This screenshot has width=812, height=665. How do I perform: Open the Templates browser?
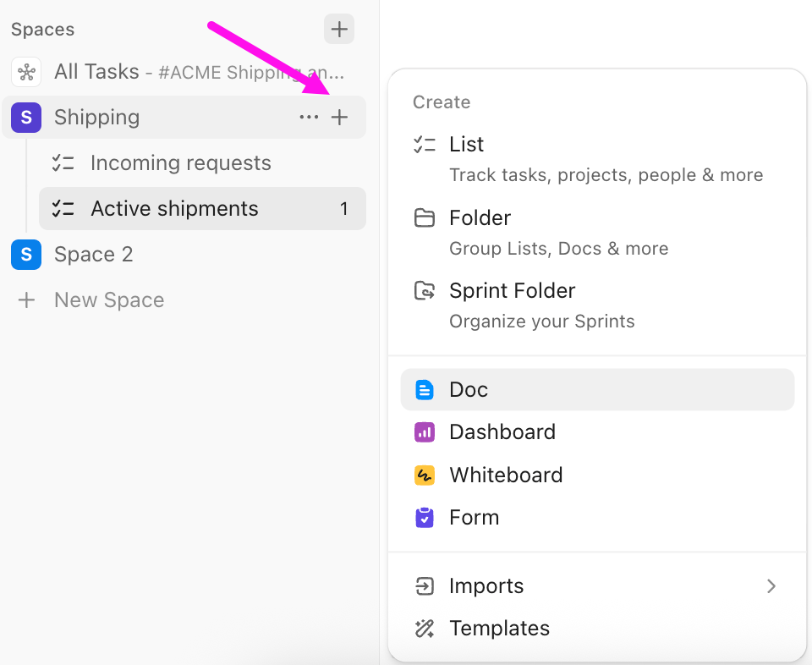point(499,628)
